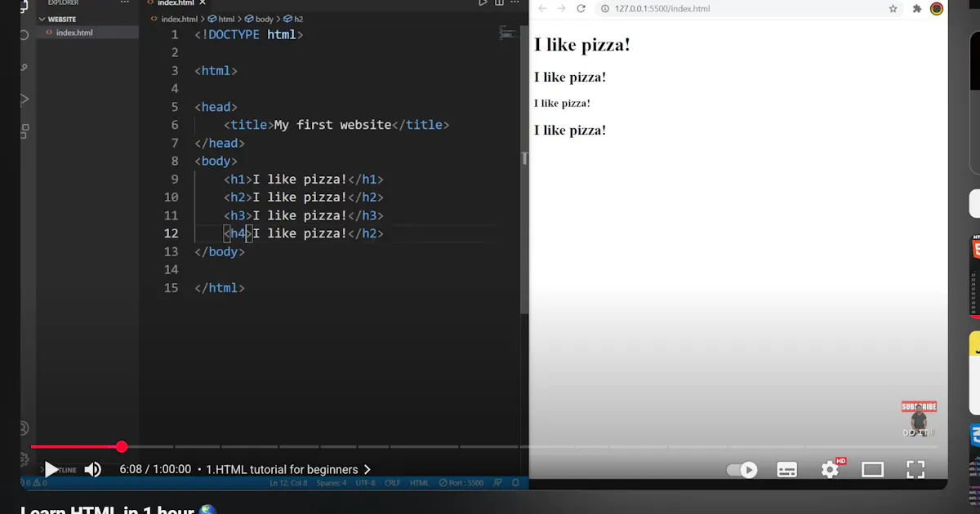980x514 pixels.
Task: Open notifications bell in the status bar
Action: 515,483
